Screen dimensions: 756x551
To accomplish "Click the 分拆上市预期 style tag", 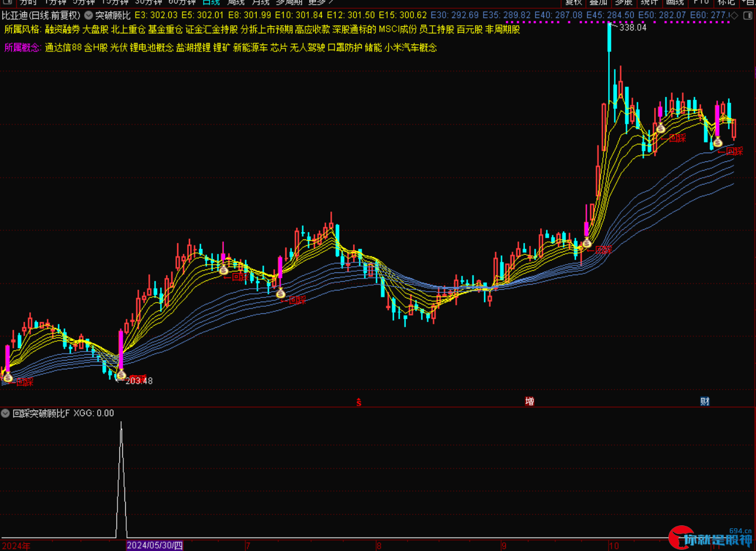I will pos(267,29).
